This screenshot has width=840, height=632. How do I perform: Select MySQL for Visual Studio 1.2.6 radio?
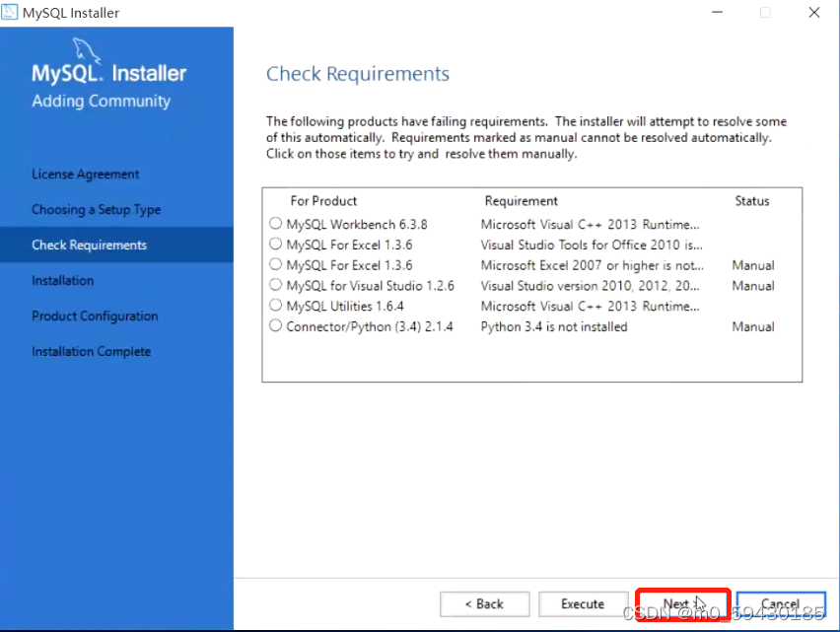click(275, 284)
